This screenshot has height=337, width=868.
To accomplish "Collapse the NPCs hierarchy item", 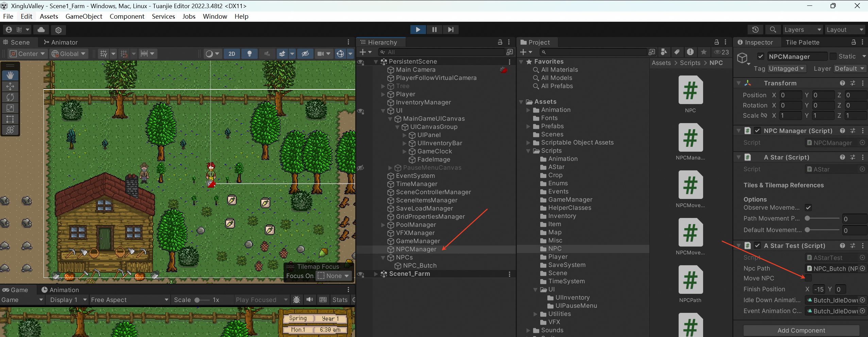I will pyautogui.click(x=383, y=258).
